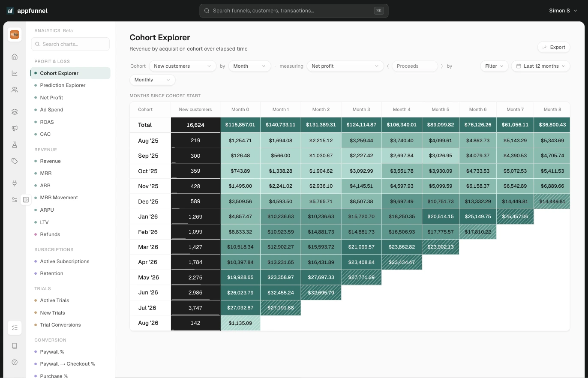Open the book documentation icon
The height and width of the screenshot is (378, 588).
(15, 346)
